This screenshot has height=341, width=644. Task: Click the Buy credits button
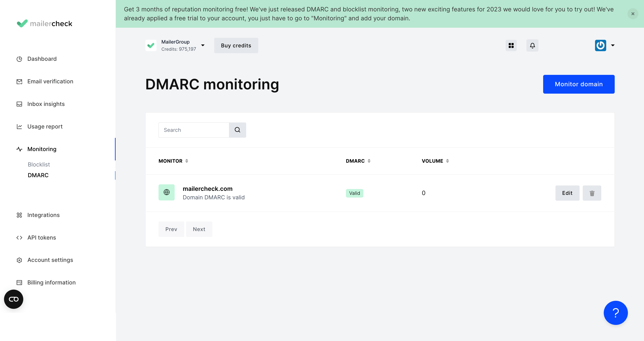[236, 45]
